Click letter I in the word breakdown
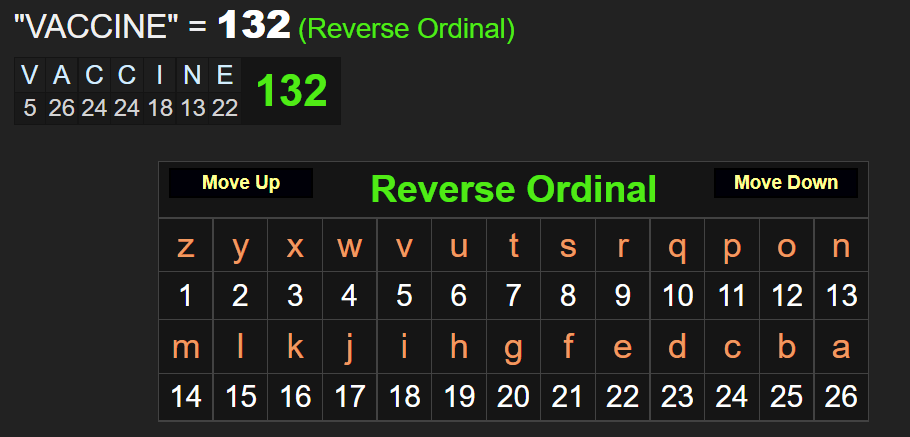This screenshot has height=437, width=910. coord(160,75)
